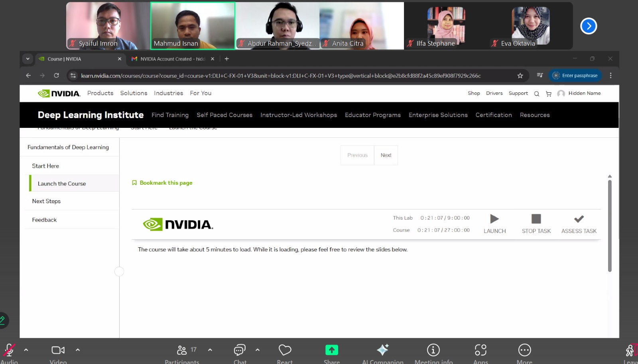Viewport: 638px width, 364px height.
Task: Expand video options arrow
Action: pyautogui.click(x=78, y=350)
